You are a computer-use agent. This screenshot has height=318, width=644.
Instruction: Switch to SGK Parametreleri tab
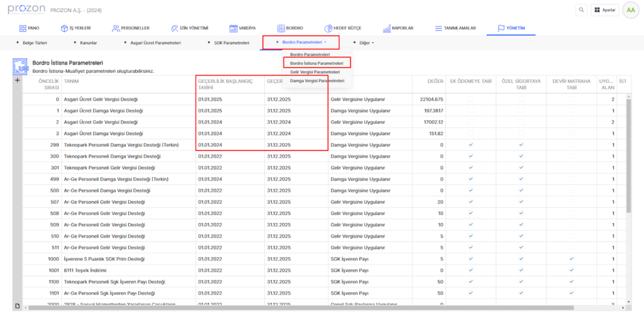pos(228,43)
